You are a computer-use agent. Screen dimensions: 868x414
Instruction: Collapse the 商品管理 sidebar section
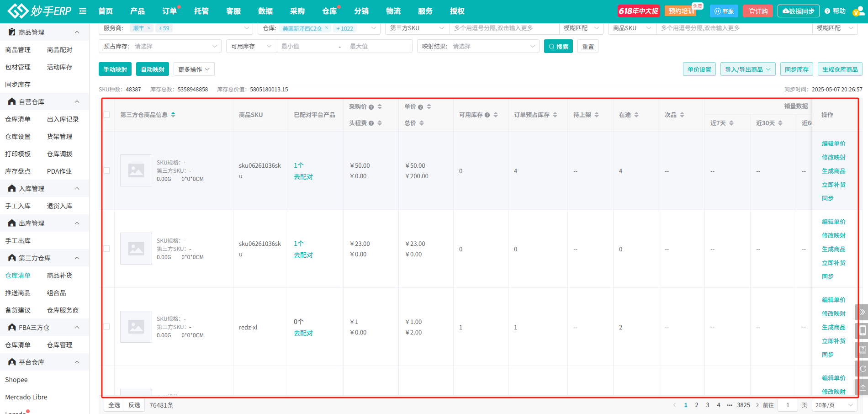pos(77,32)
